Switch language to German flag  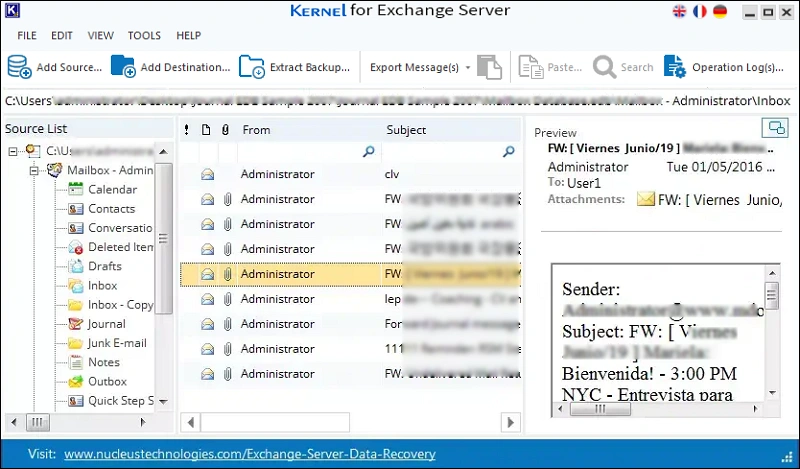pos(720,12)
